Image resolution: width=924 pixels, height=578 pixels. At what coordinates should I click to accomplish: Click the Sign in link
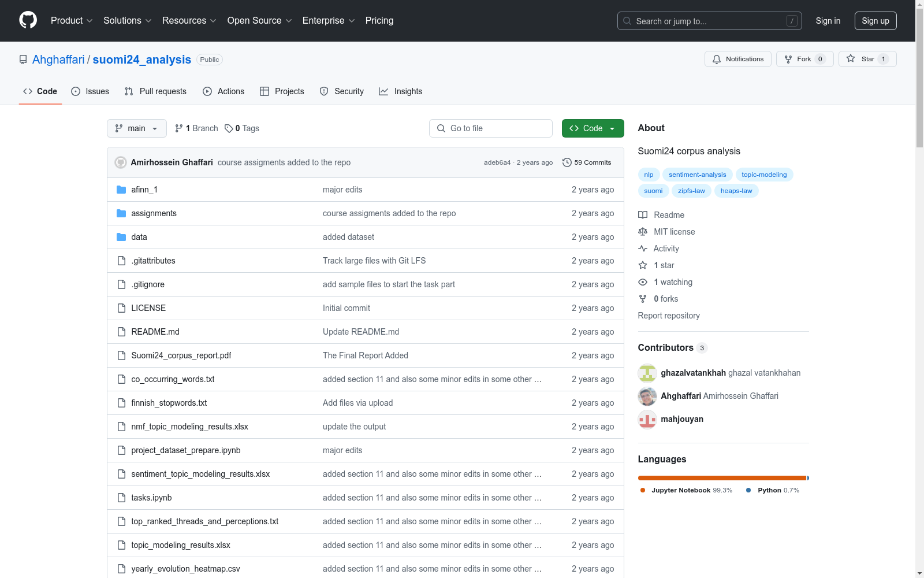[828, 21]
